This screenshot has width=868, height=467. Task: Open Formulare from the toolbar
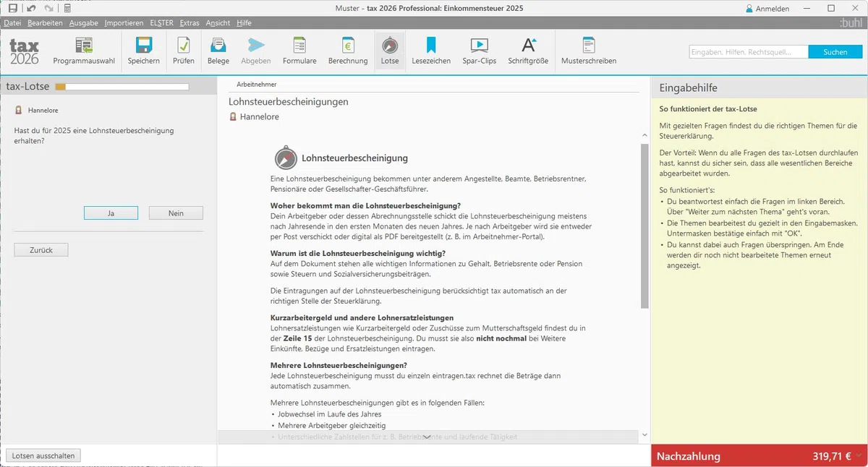coord(299,51)
